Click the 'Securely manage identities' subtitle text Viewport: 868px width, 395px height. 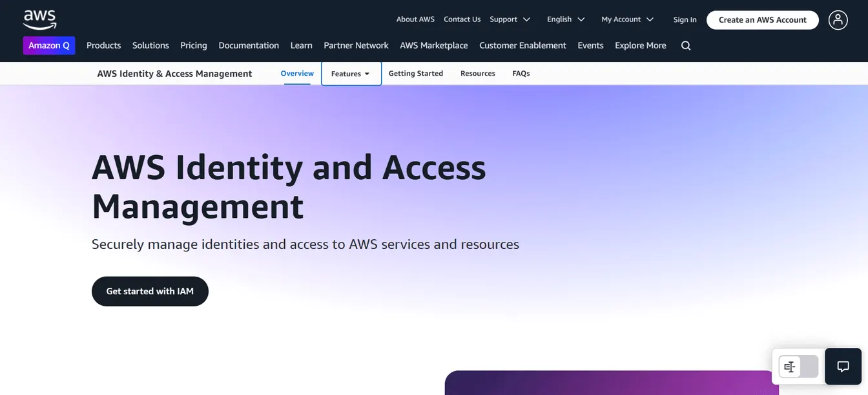[305, 244]
